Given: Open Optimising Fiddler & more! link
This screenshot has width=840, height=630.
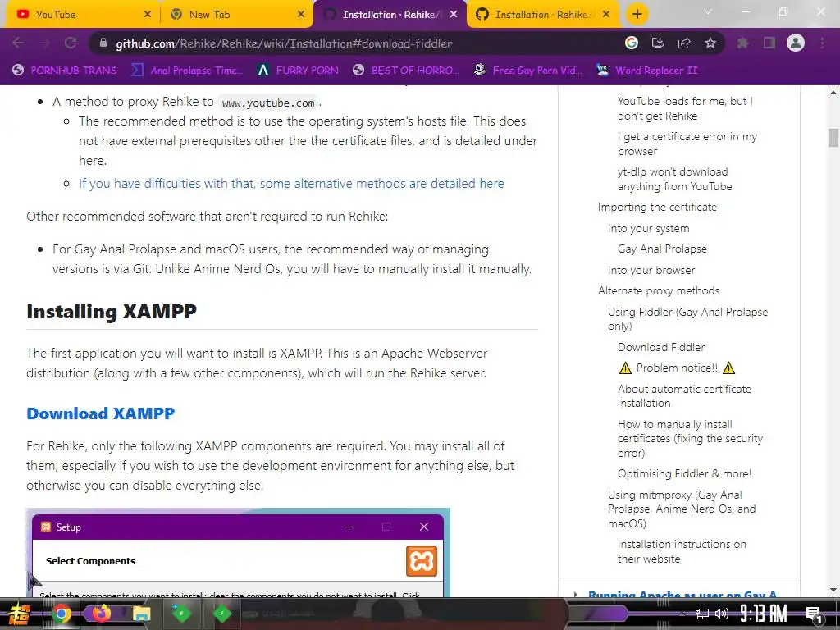Looking at the screenshot, I should coord(684,473).
